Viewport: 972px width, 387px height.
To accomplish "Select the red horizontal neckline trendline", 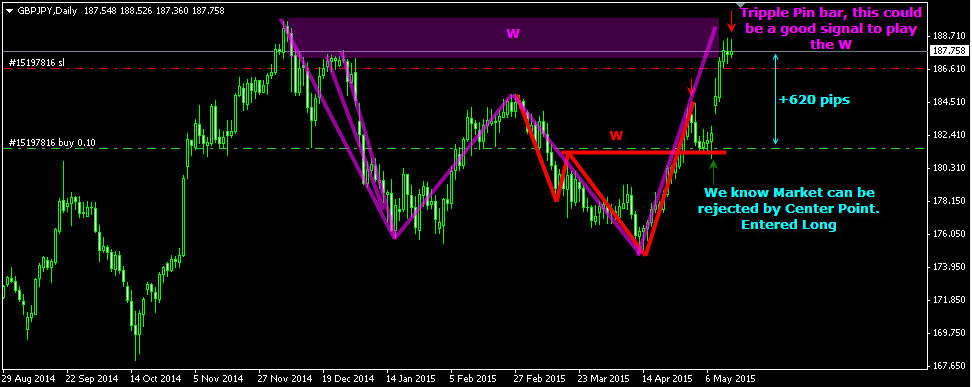I will [x=645, y=152].
